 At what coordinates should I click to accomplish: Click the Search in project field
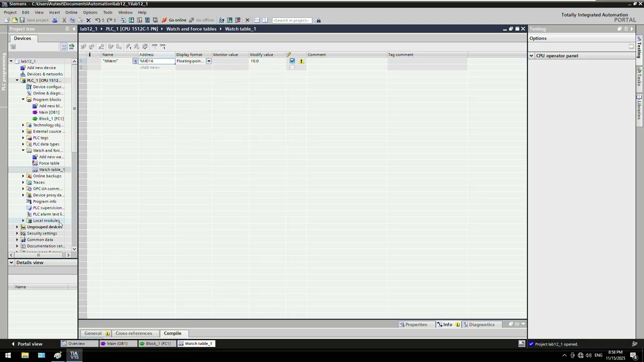pos(291,20)
